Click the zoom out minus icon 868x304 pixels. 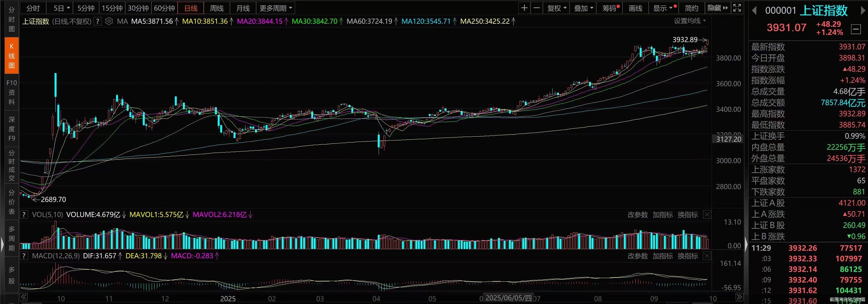tap(537, 8)
